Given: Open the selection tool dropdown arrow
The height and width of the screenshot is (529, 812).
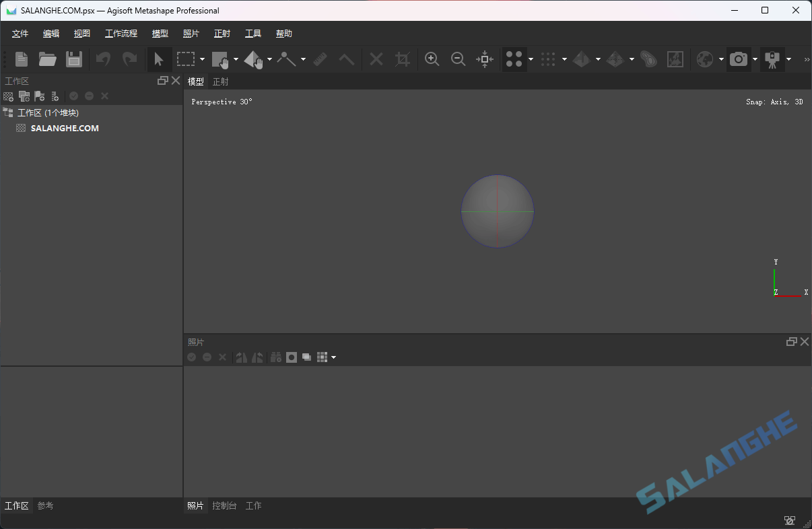Looking at the screenshot, I should [201, 59].
